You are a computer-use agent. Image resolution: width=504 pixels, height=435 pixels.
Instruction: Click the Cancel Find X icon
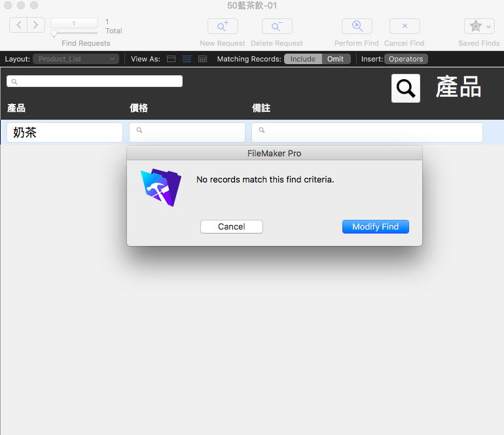[405, 26]
